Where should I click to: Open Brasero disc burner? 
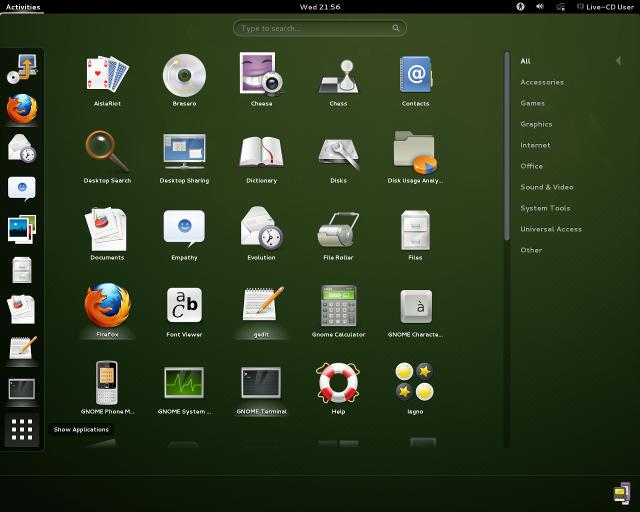click(184, 80)
